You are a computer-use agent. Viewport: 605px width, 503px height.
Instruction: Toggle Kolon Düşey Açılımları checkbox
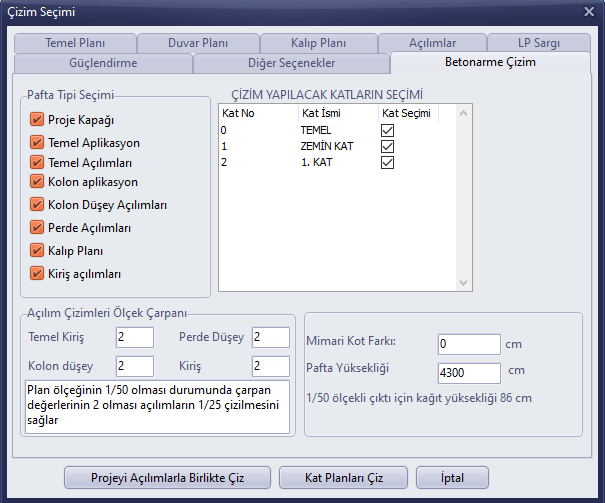click(37, 204)
